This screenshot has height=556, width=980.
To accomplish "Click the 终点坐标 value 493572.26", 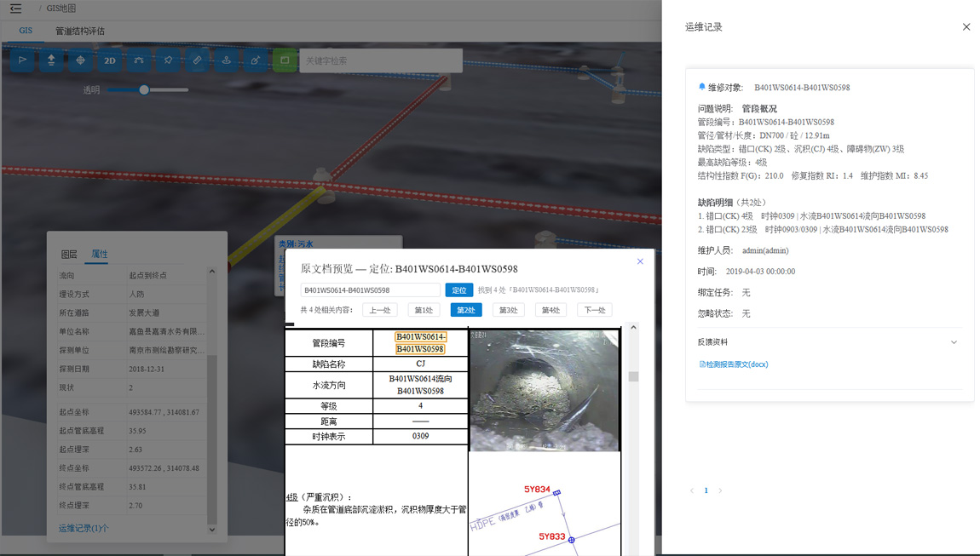I will [144, 468].
